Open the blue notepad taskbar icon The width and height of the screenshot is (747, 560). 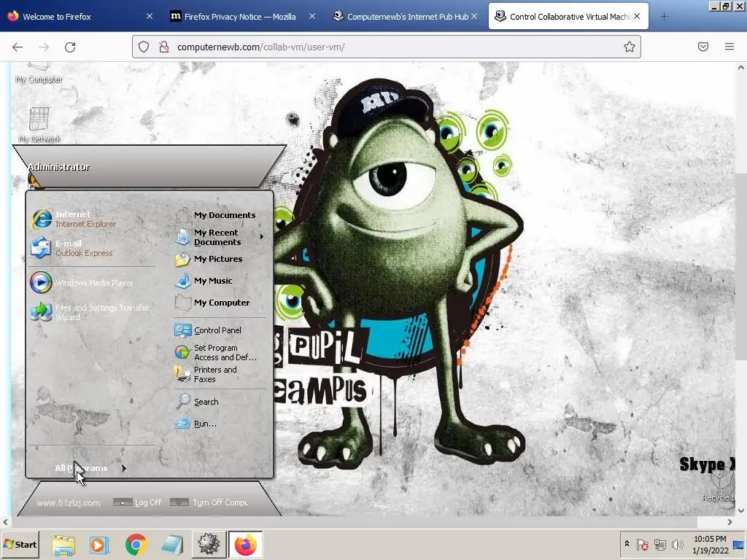(x=172, y=545)
